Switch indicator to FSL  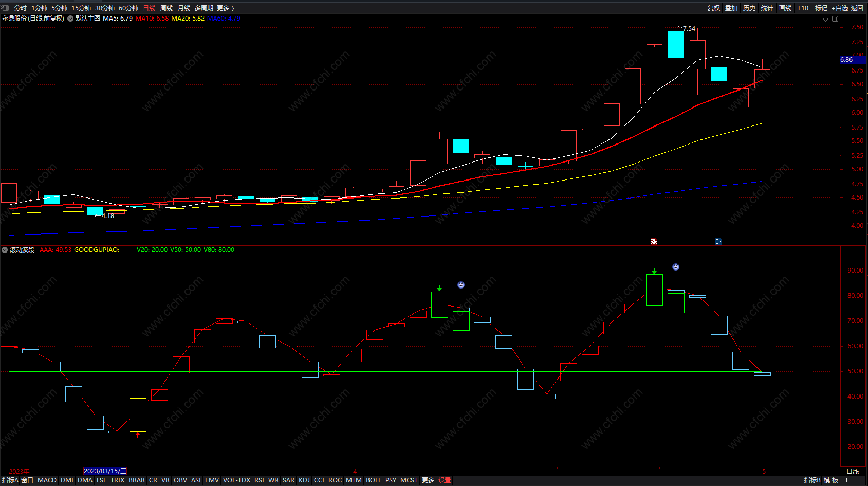[x=101, y=480]
